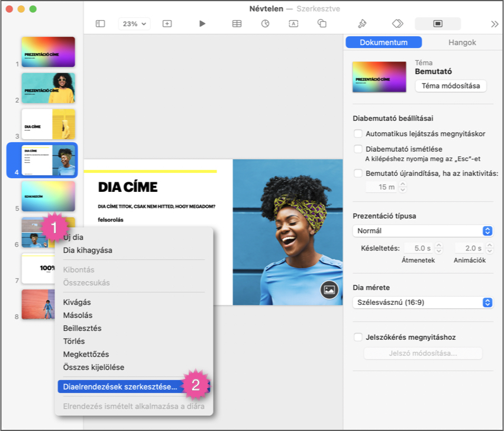Click the 15 m inactivity field
The height and width of the screenshot is (431, 504).
[x=382, y=187]
